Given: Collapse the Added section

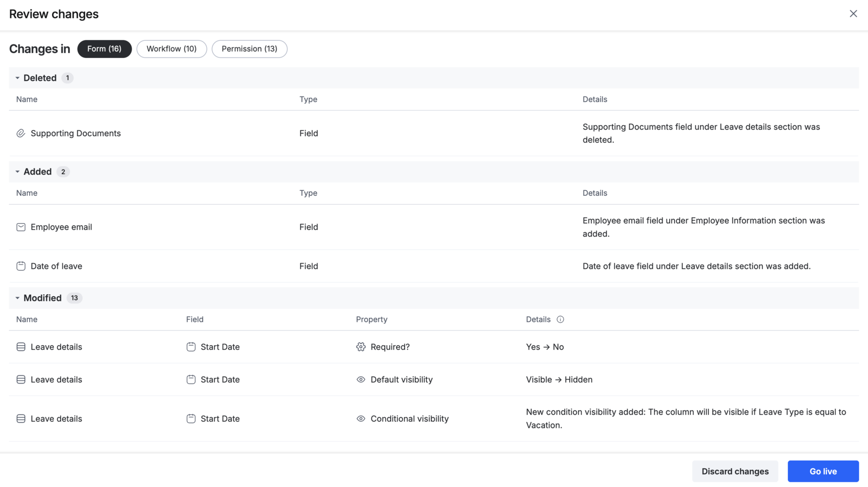Looking at the screenshot, I should point(17,172).
